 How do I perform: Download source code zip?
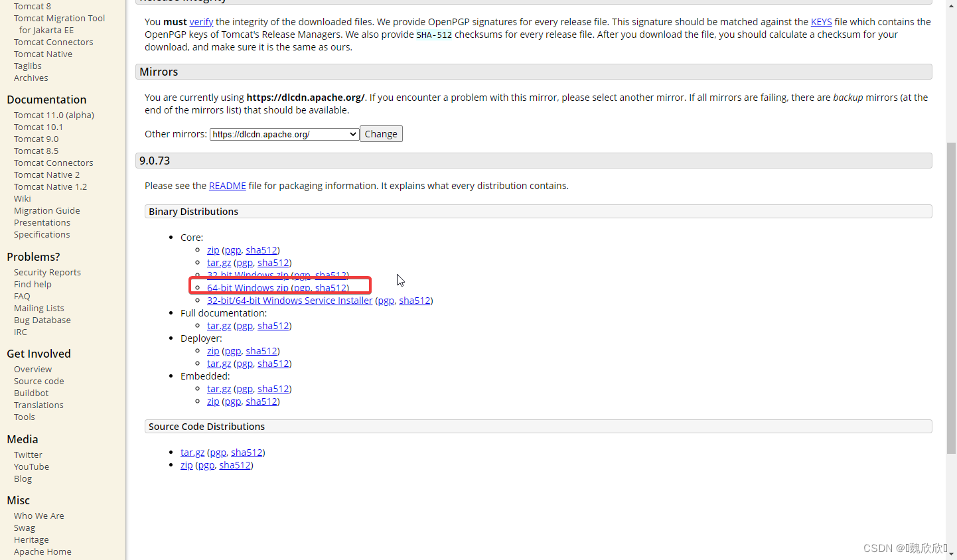point(186,465)
